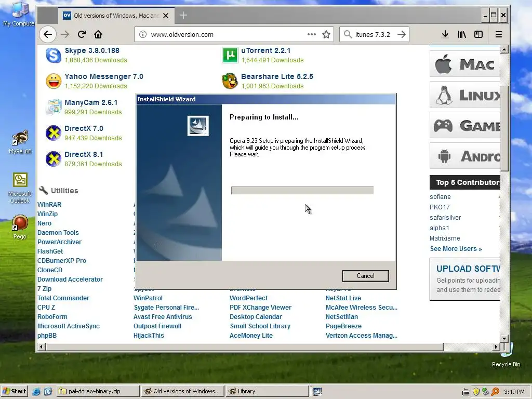
Task: Open the HijackThis link
Action: 149,336
